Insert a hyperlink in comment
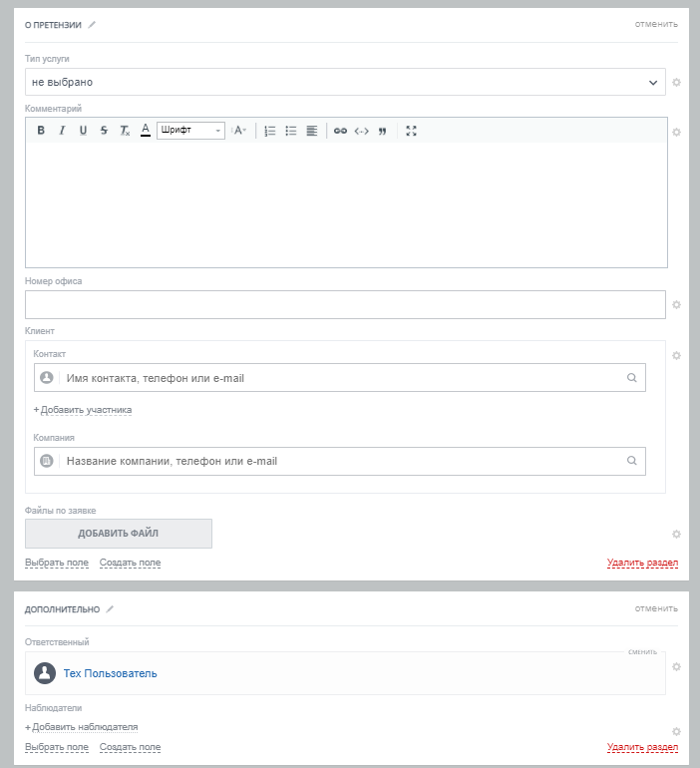 pyautogui.click(x=340, y=131)
